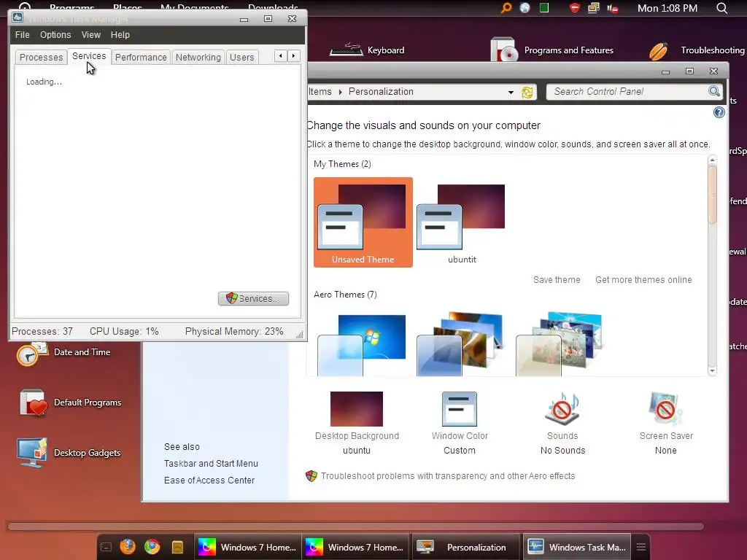The height and width of the screenshot is (560, 747).
Task: Click Personalization in the address breadcrumb
Action: [x=381, y=91]
